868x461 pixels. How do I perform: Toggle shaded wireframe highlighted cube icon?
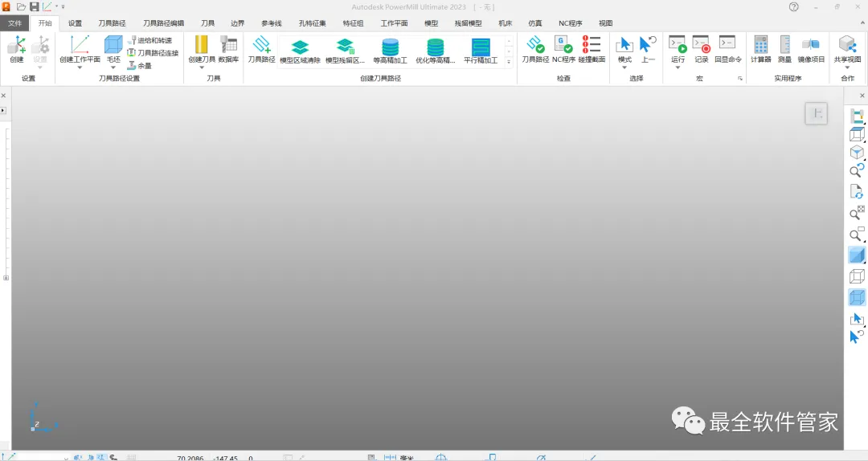pyautogui.click(x=857, y=297)
